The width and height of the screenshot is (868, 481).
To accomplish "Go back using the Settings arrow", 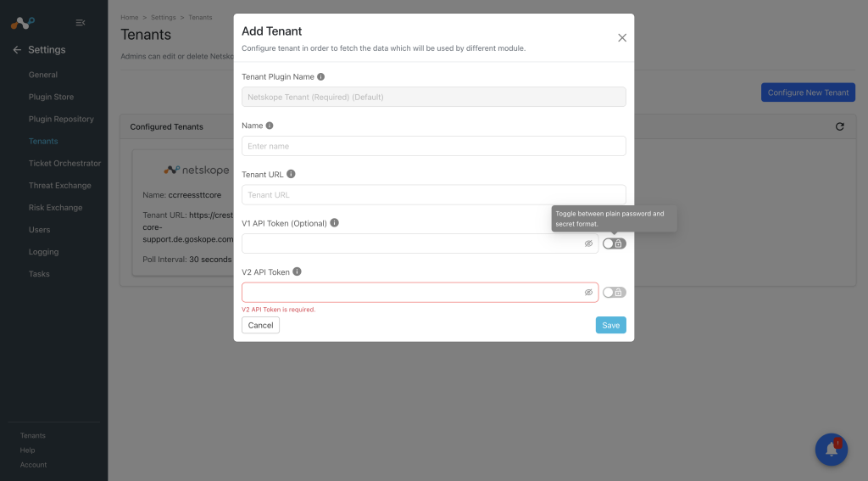I will pyautogui.click(x=17, y=50).
